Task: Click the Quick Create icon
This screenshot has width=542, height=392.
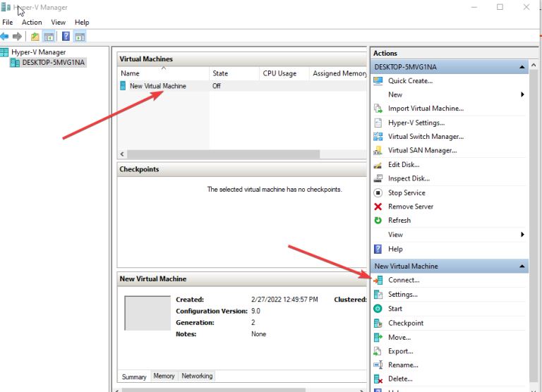Action: point(378,81)
